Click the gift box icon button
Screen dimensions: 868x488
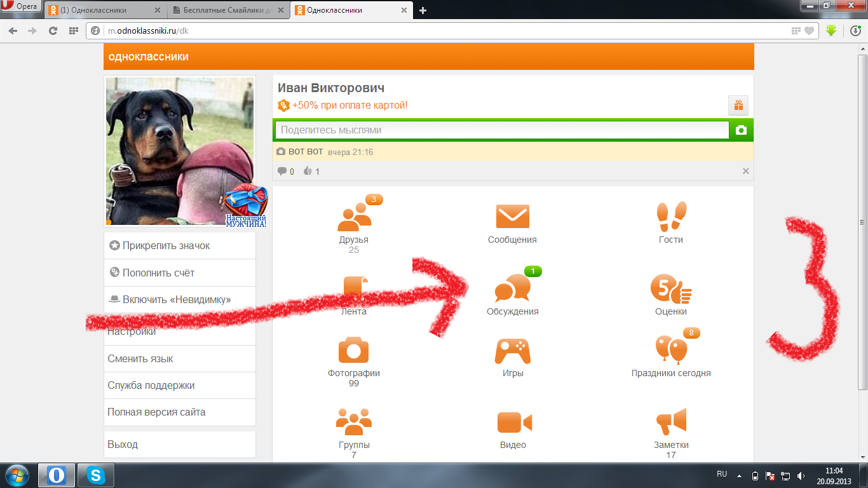point(738,105)
